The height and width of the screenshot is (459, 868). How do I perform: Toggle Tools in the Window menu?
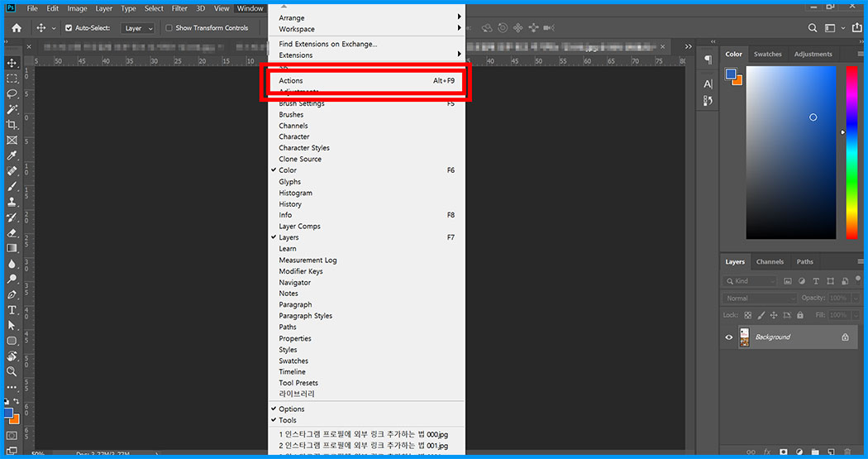(366, 419)
